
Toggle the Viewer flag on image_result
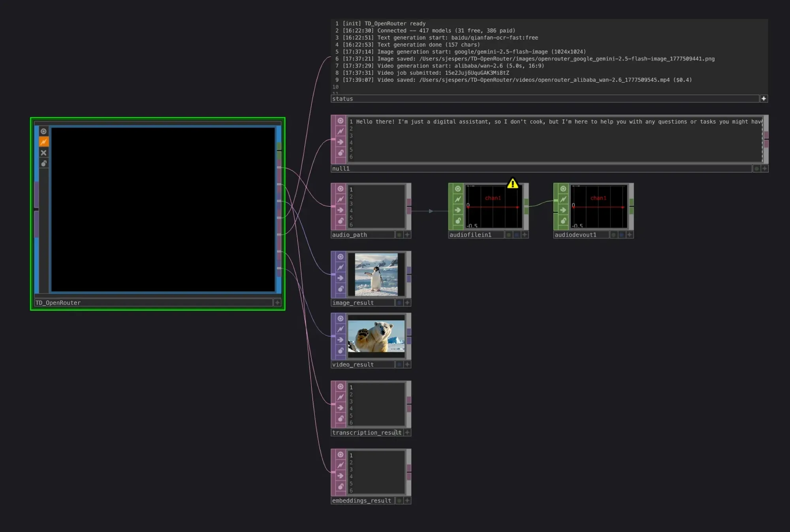pyautogui.click(x=340, y=256)
